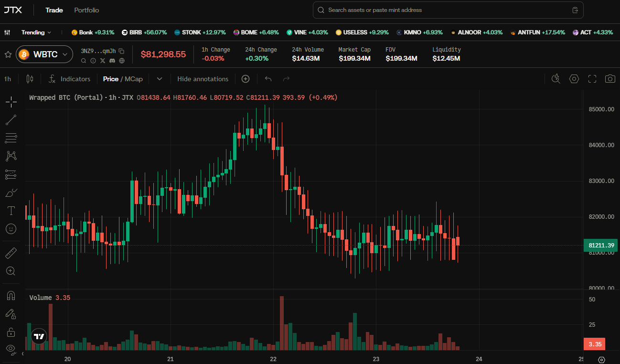Viewport: 620px width, 364px height.
Task: Open the quick search lightning icon
Action: tap(556, 79)
